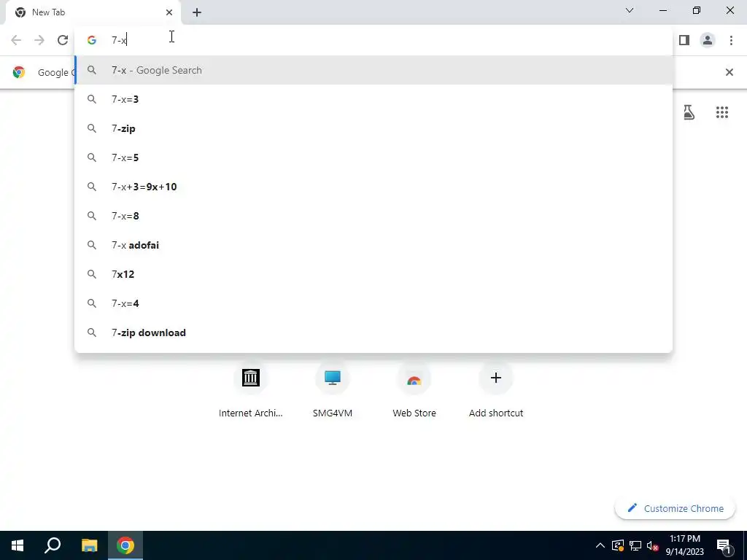The width and height of the screenshot is (747, 560).
Task: Open the Google apps grid icon
Action: (721, 112)
